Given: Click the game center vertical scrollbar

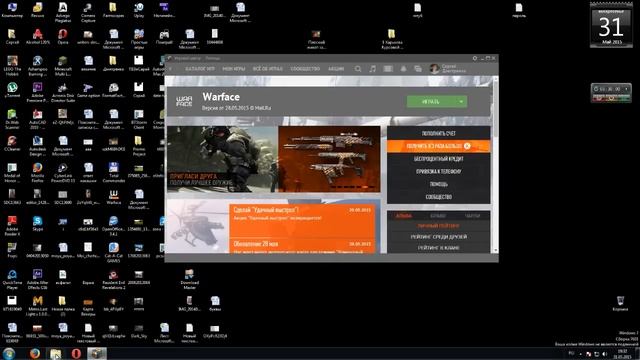Looking at the screenshot, I should (x=496, y=164).
